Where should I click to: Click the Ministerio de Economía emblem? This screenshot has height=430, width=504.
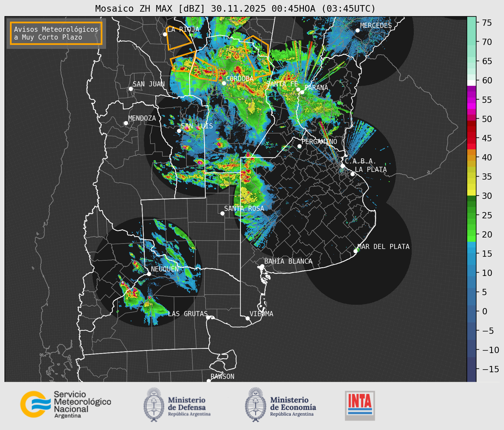(255, 405)
